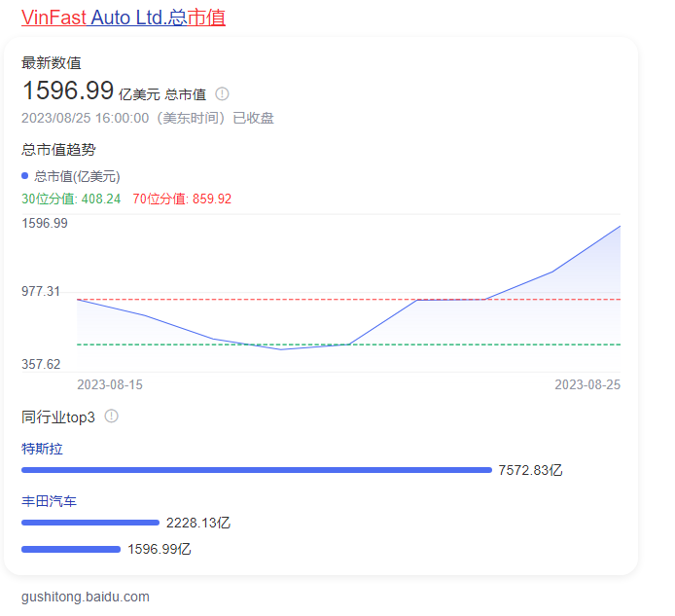Click the 2023-08-15 date on chart axis
Screen dimensions: 675x616
pyautogui.click(x=110, y=384)
